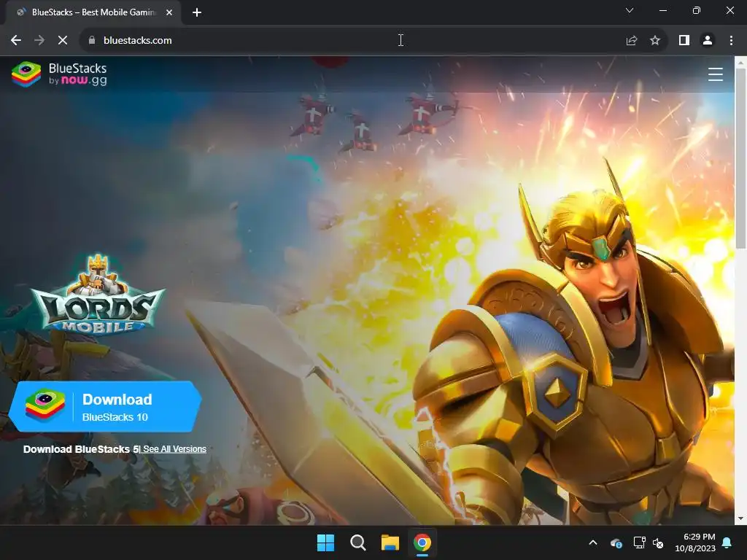Open the Chrome profile menu
Screen dimensions: 747x560
708,41
